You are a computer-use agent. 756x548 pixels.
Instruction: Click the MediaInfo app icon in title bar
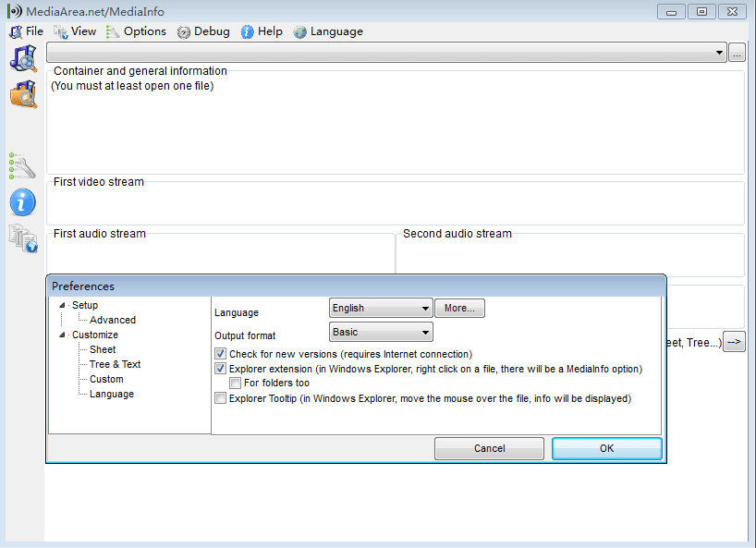pos(14,11)
